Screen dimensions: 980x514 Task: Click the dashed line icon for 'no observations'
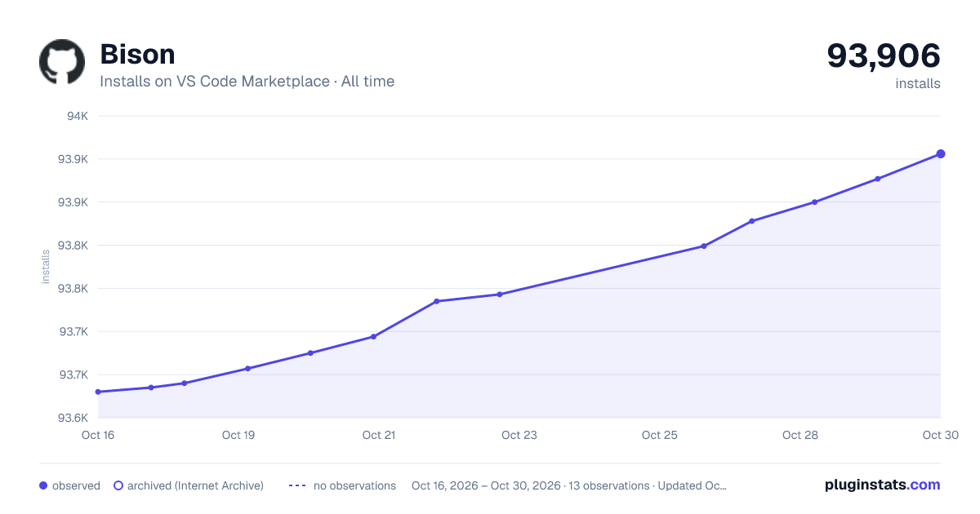click(297, 485)
